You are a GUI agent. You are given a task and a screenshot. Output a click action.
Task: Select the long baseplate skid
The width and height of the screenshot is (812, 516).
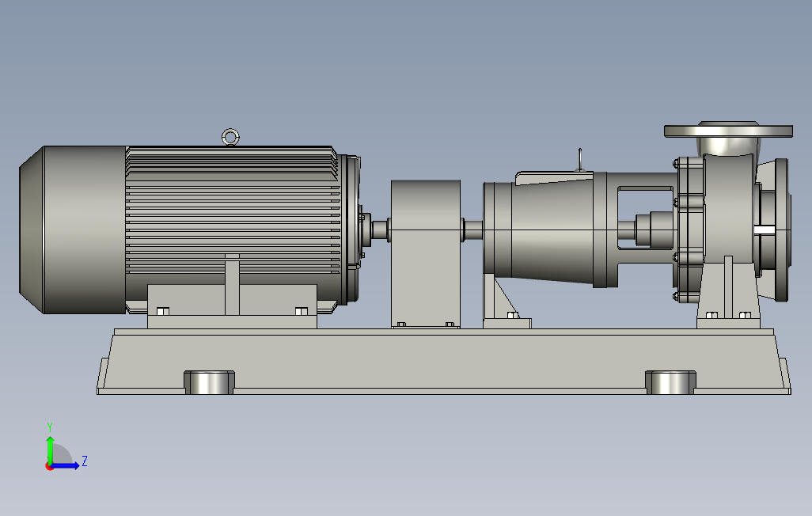(x=444, y=361)
